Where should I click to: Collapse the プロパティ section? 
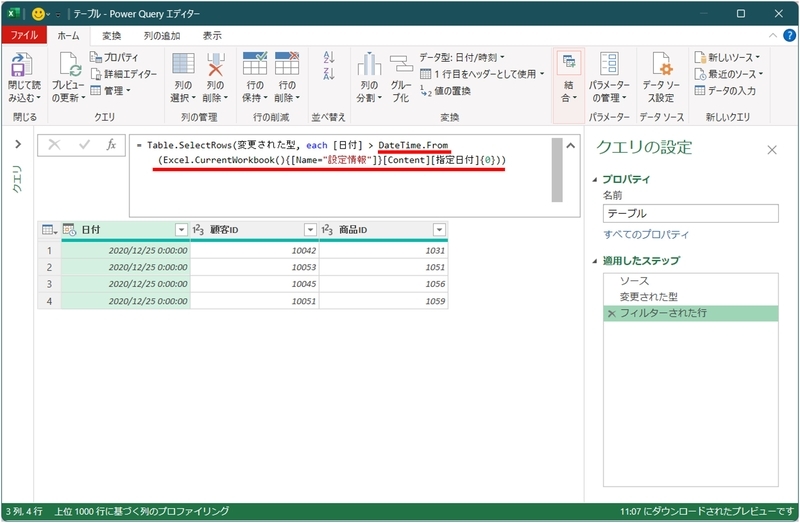[595, 180]
